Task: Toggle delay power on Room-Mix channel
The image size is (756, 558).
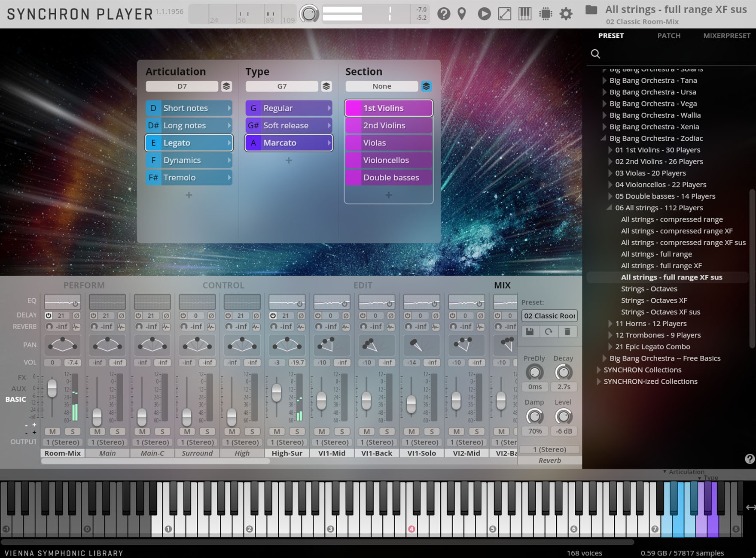Action: (x=49, y=315)
